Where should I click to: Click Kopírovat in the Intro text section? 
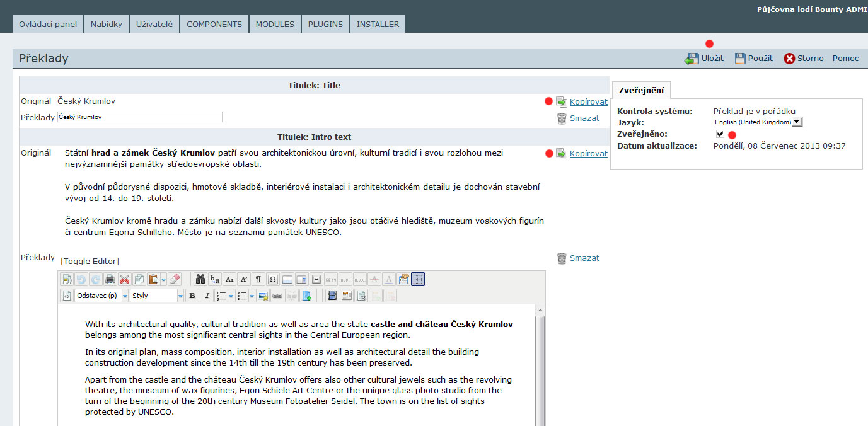[x=589, y=154]
